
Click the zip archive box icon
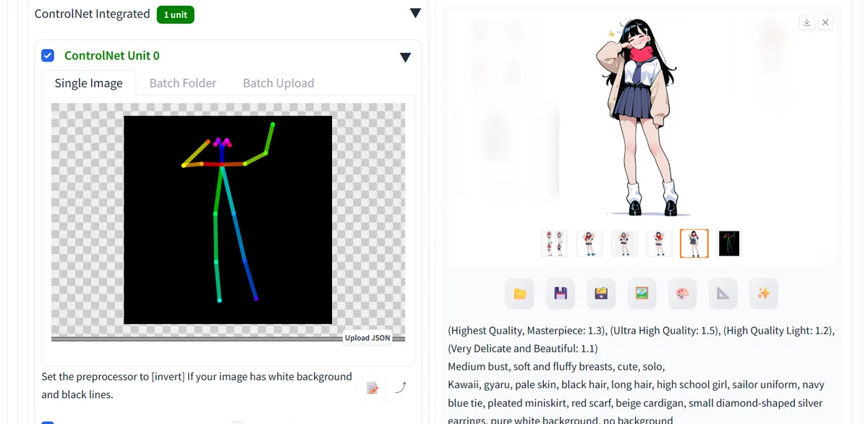(x=600, y=293)
